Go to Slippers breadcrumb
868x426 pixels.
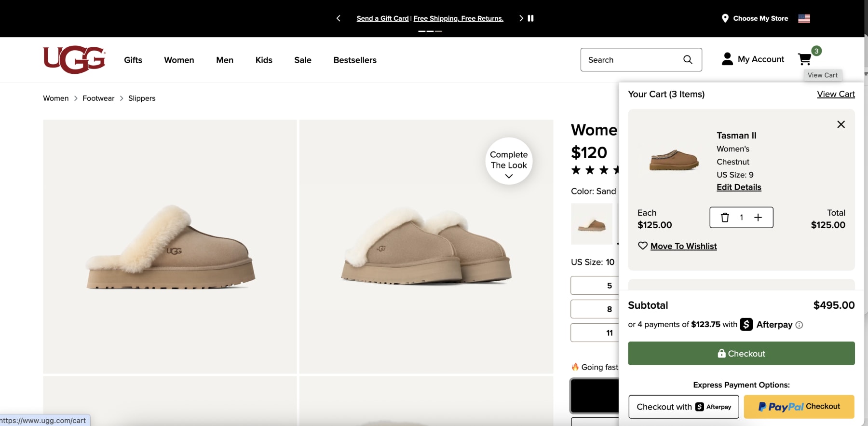142,98
